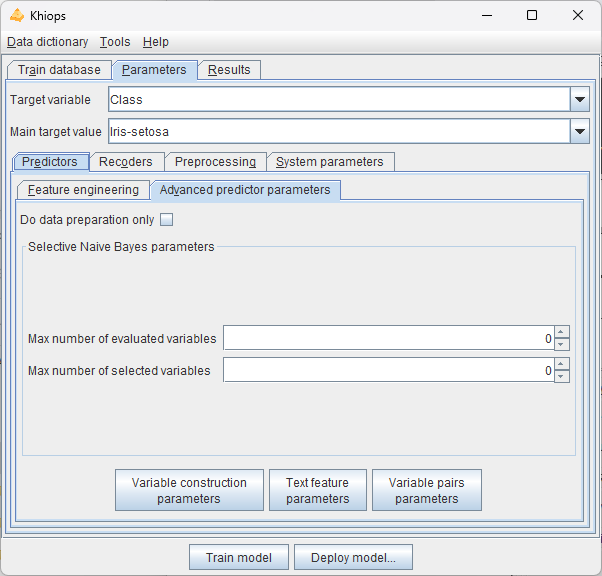This screenshot has width=602, height=576.
Task: Increment Max number of evaluated variables
Action: (x=561, y=332)
